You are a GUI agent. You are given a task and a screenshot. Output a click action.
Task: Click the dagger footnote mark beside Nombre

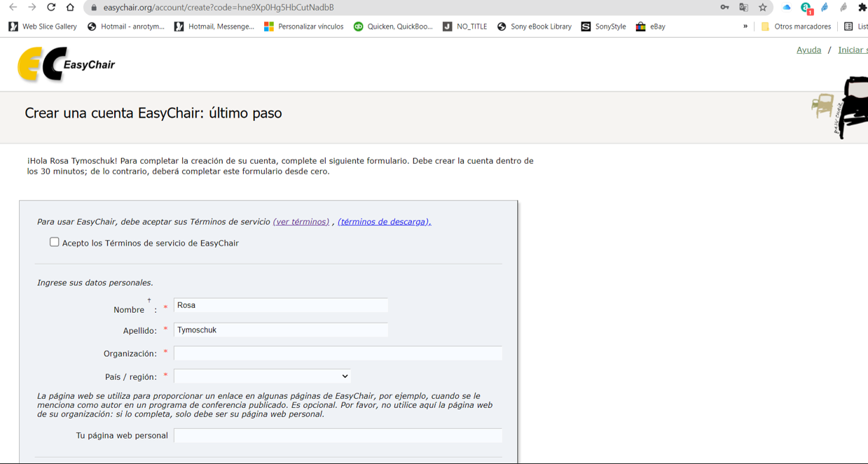(x=149, y=300)
